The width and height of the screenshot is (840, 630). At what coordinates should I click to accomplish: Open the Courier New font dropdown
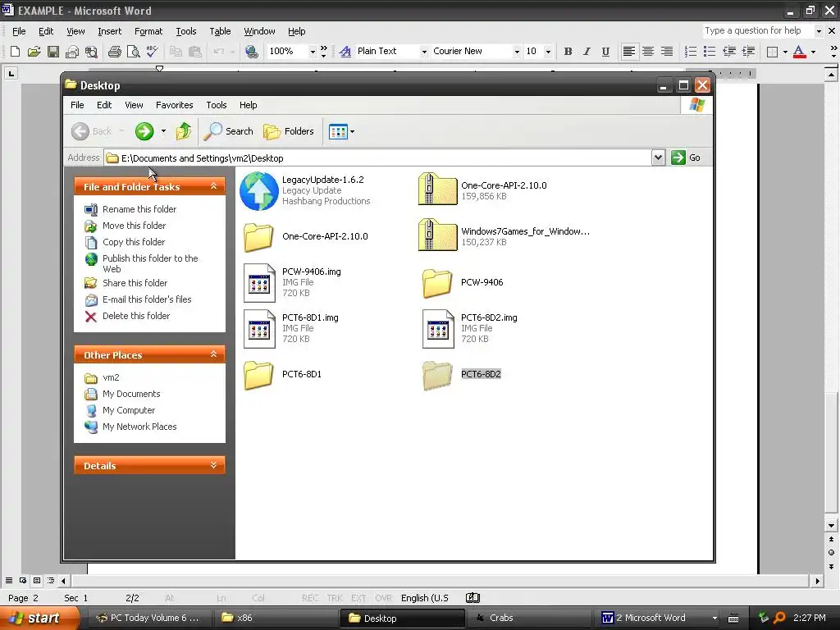click(x=517, y=52)
